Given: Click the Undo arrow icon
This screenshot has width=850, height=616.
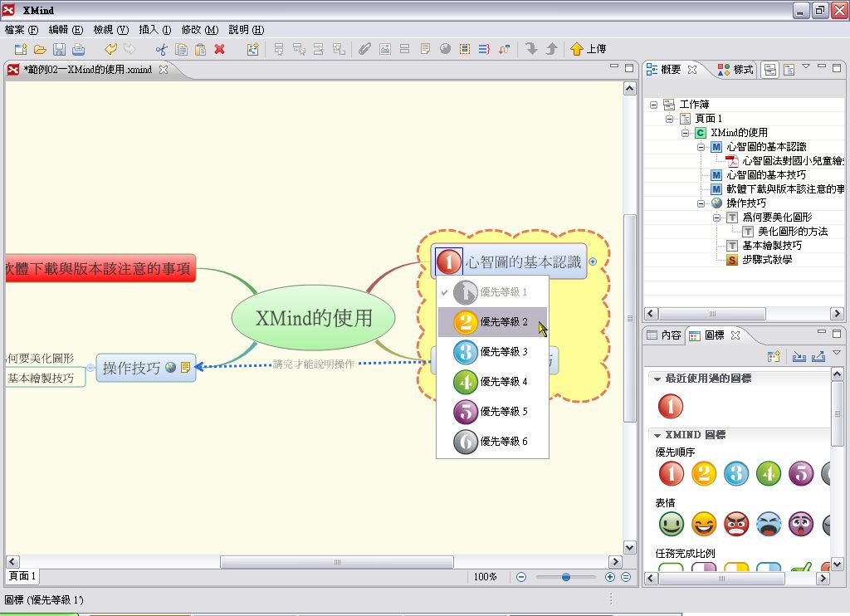Looking at the screenshot, I should tap(110, 49).
